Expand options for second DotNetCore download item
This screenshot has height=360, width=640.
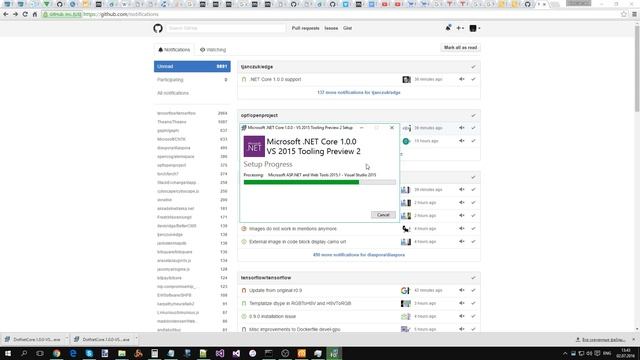coord(136,339)
